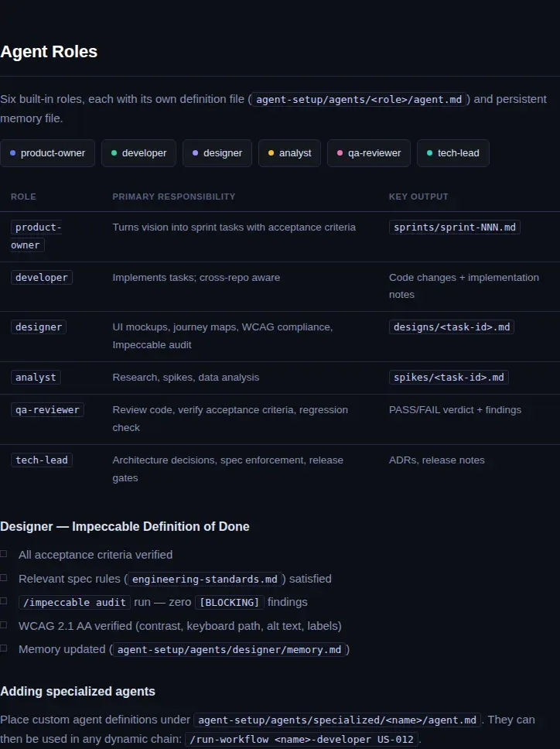The width and height of the screenshot is (560, 749).
Task: Tick the '/impeccable audit run' checkbox
Action: click(x=3, y=601)
